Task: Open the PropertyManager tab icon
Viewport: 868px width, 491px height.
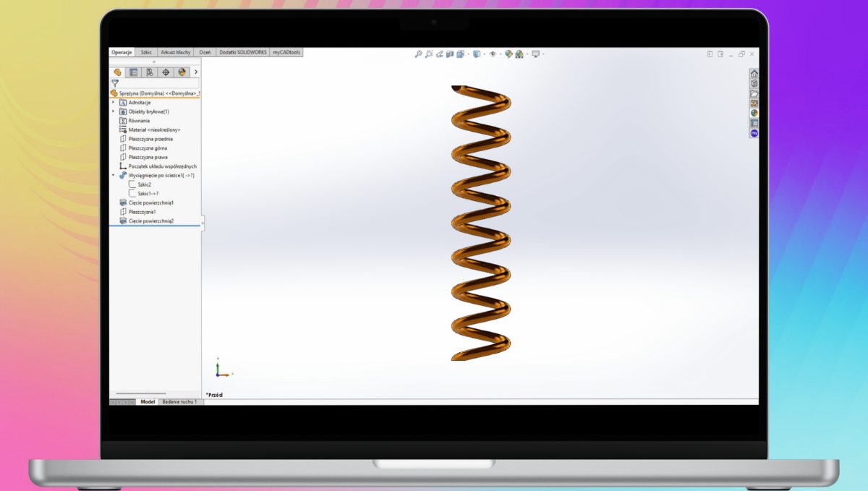Action: pyautogui.click(x=133, y=72)
